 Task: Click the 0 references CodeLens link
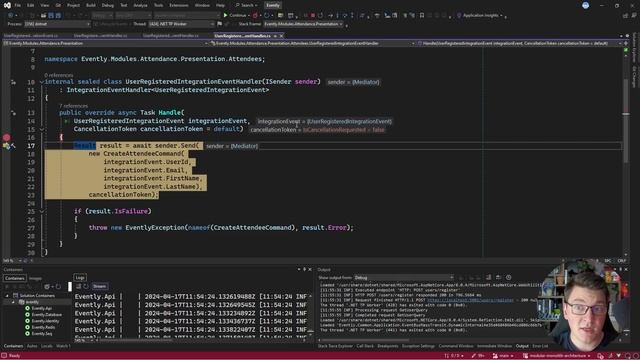click(59, 75)
